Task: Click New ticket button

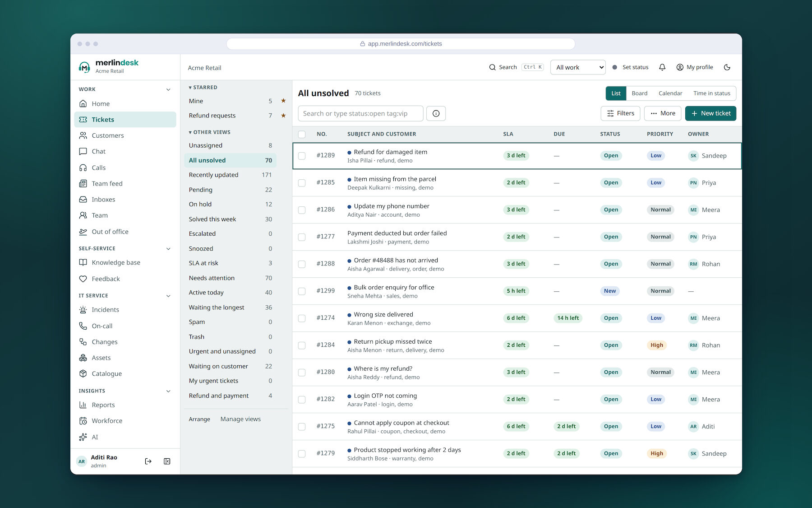Action: [x=710, y=113]
